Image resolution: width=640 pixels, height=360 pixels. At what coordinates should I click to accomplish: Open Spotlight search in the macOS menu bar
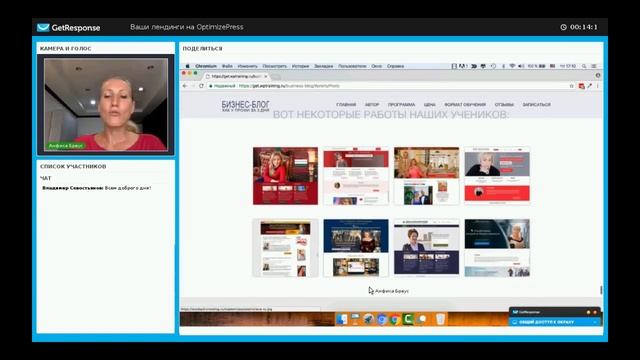(x=584, y=66)
